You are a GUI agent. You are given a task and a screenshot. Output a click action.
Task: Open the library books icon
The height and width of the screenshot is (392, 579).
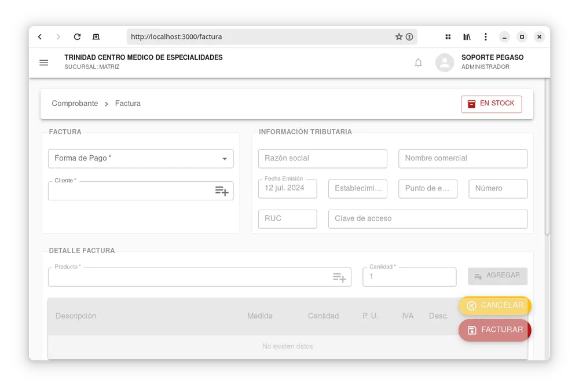click(467, 36)
